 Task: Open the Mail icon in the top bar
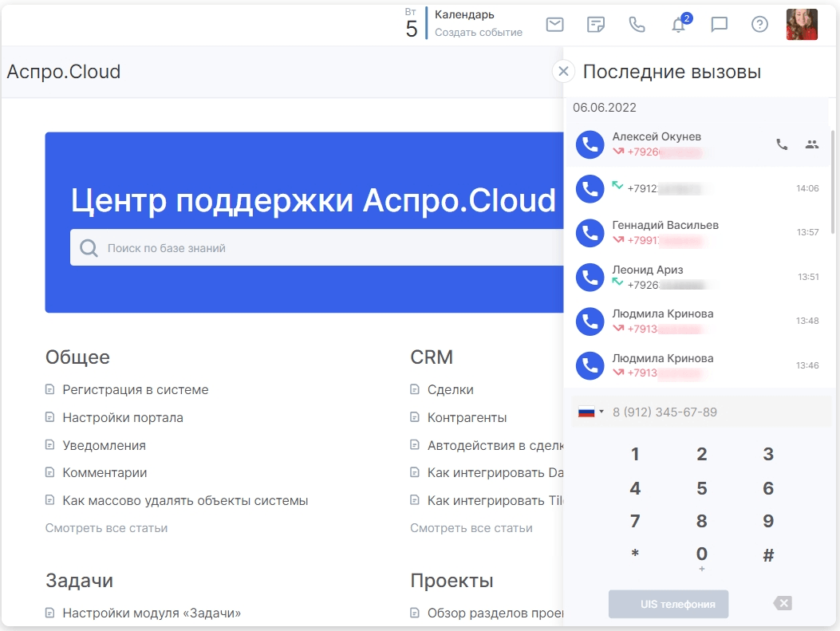click(554, 24)
